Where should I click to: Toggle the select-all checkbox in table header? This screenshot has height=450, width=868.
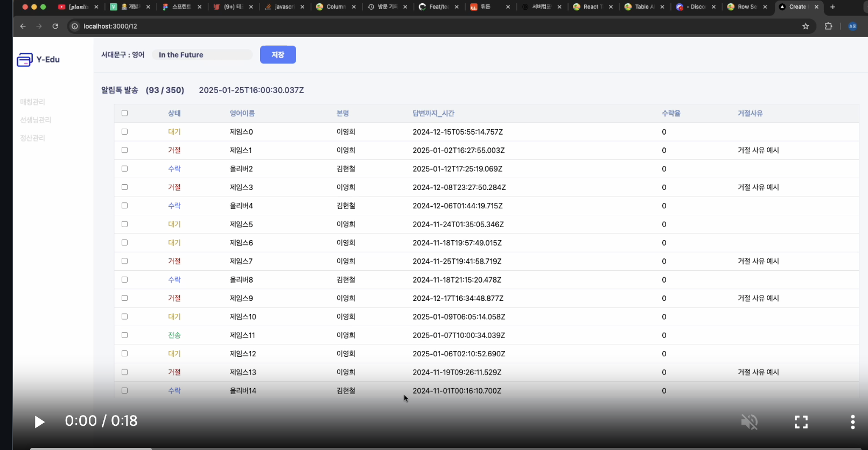pyautogui.click(x=124, y=113)
